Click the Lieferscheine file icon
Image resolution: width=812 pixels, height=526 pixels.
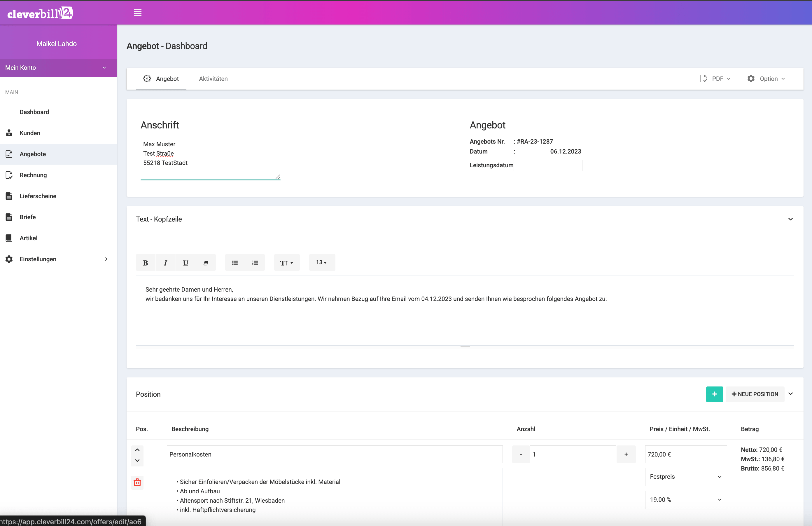pyautogui.click(x=9, y=196)
